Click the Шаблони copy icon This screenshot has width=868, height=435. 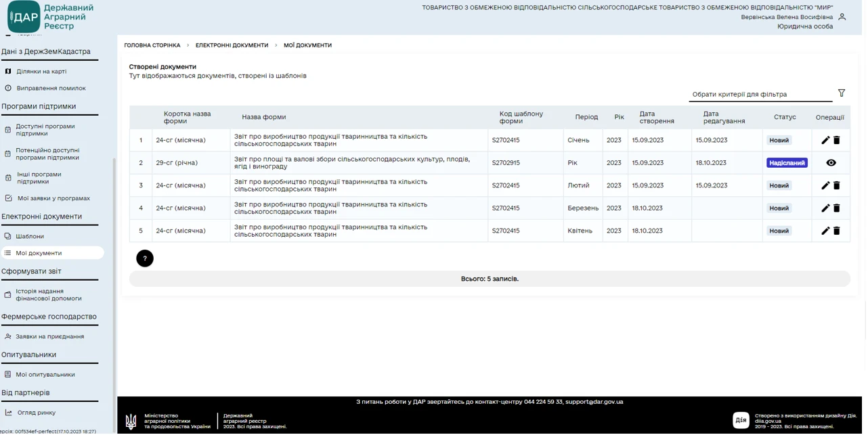8,237
